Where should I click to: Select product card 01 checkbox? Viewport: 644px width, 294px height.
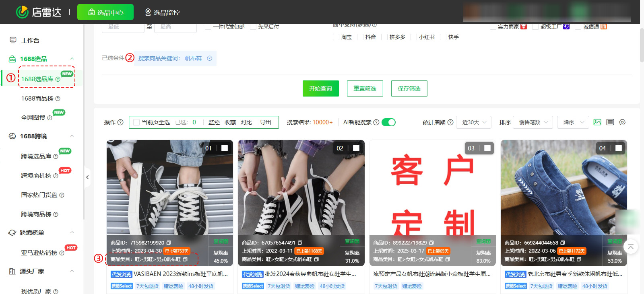click(225, 148)
